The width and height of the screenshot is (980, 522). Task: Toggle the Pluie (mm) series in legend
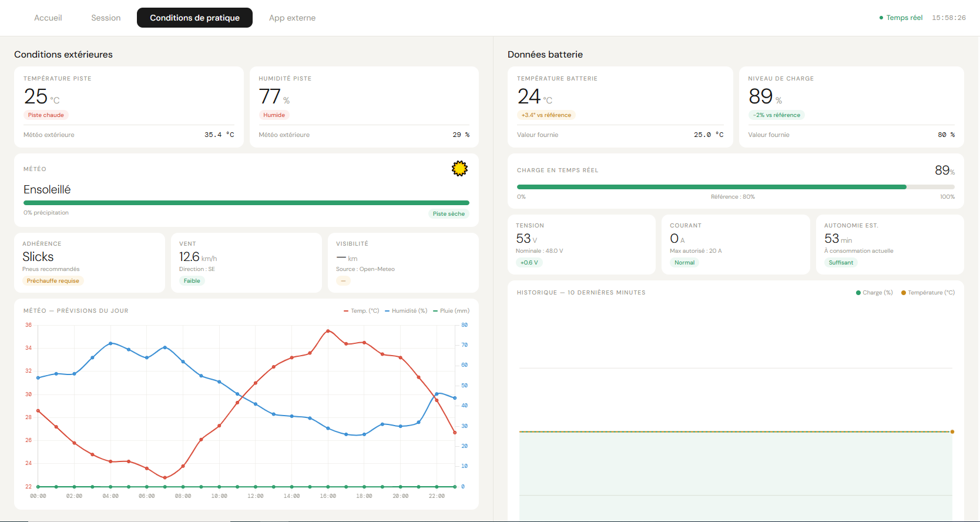click(x=451, y=311)
